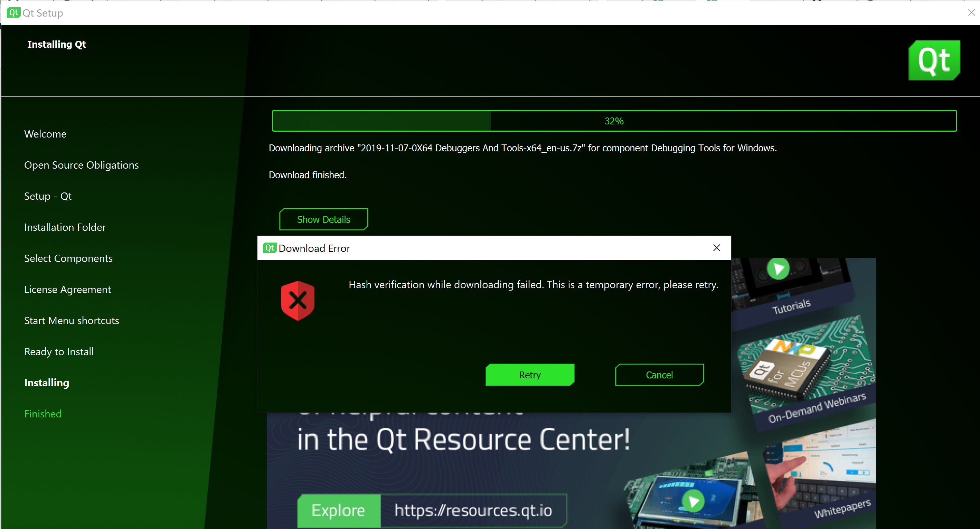Click the Qt icon in Qt Setup title bar
Screen dimensions: 980x529
(13, 12)
